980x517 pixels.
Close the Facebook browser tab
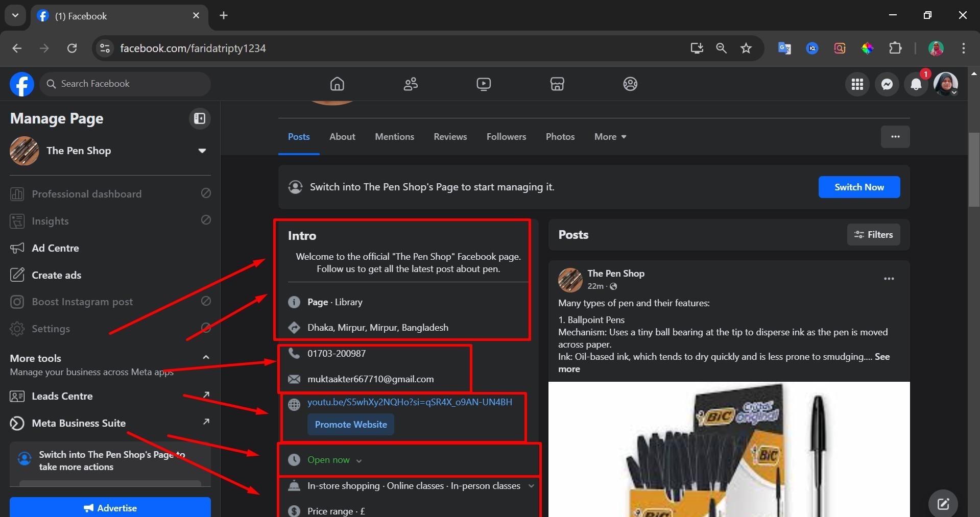tap(196, 15)
